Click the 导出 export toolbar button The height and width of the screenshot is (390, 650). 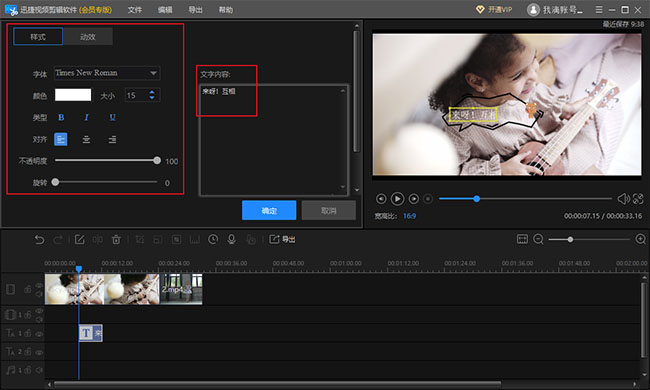[x=282, y=240]
